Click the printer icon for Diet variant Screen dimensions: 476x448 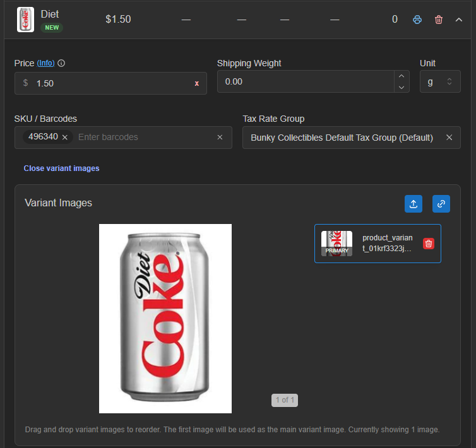point(417,20)
